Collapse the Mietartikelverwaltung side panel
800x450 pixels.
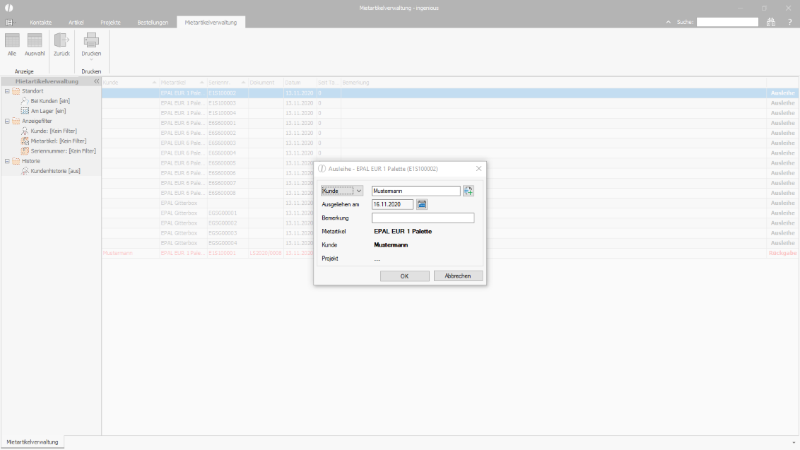[96, 81]
